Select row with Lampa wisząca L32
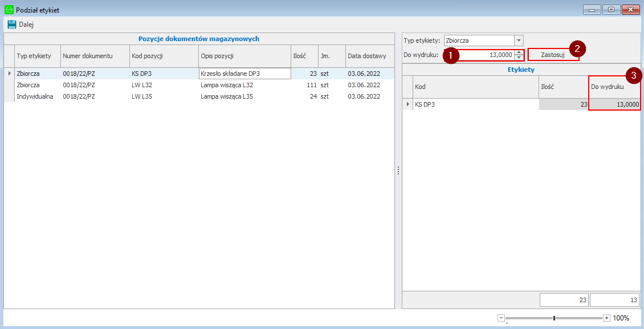The width and height of the screenshot is (644, 329). tap(226, 85)
